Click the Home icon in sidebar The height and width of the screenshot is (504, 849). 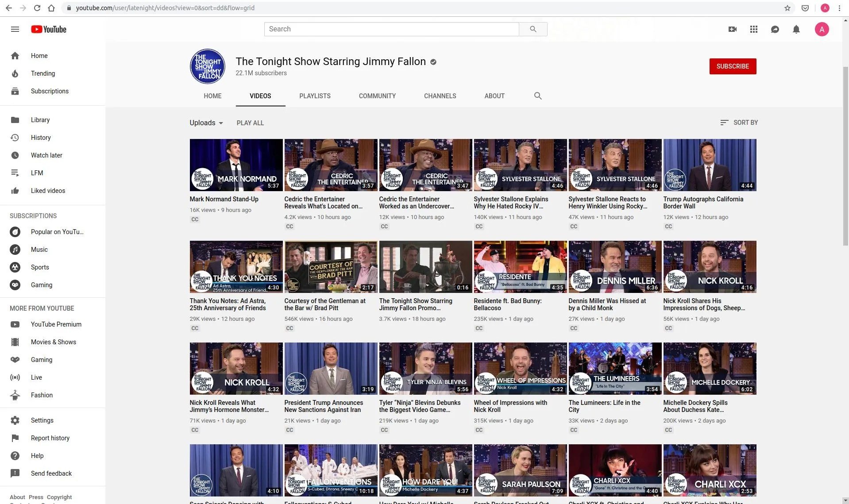point(15,56)
